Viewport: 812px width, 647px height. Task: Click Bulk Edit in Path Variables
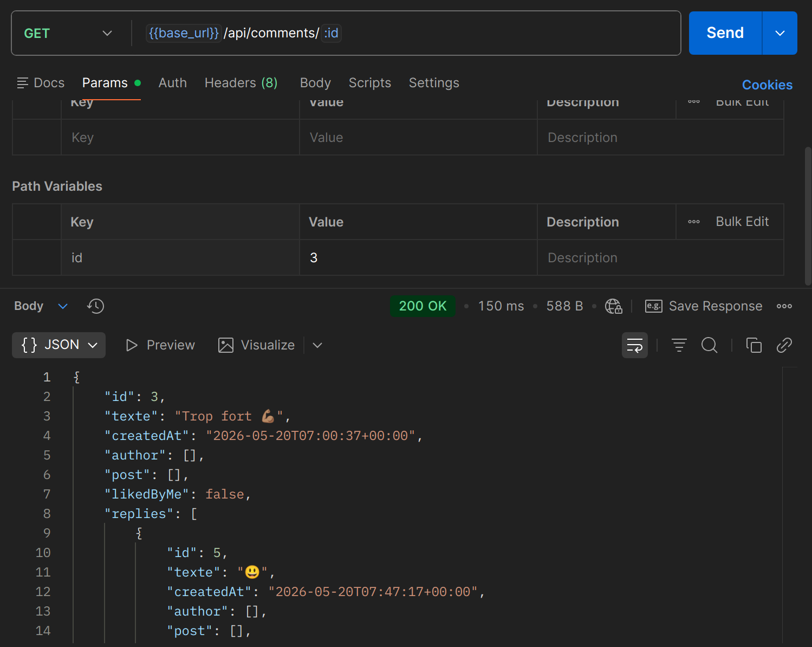742,222
